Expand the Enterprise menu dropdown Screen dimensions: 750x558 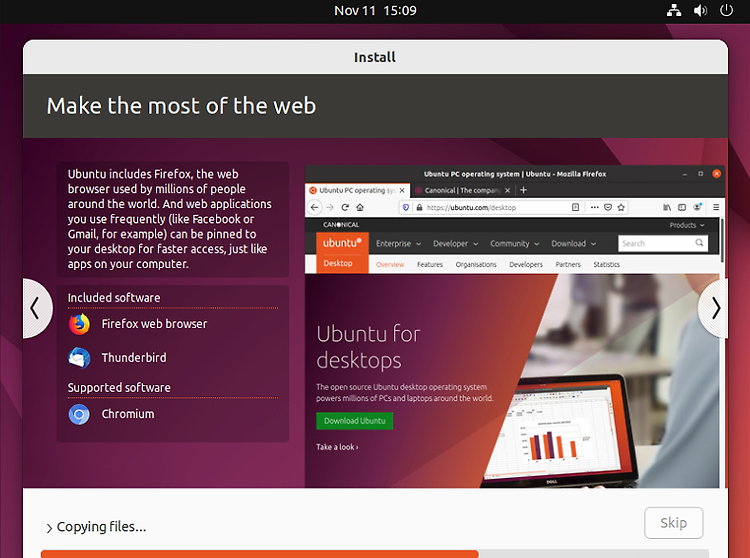click(398, 243)
